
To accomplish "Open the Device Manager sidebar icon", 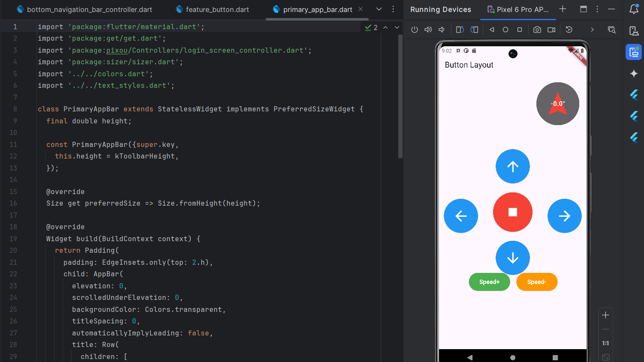I will coord(634,31).
